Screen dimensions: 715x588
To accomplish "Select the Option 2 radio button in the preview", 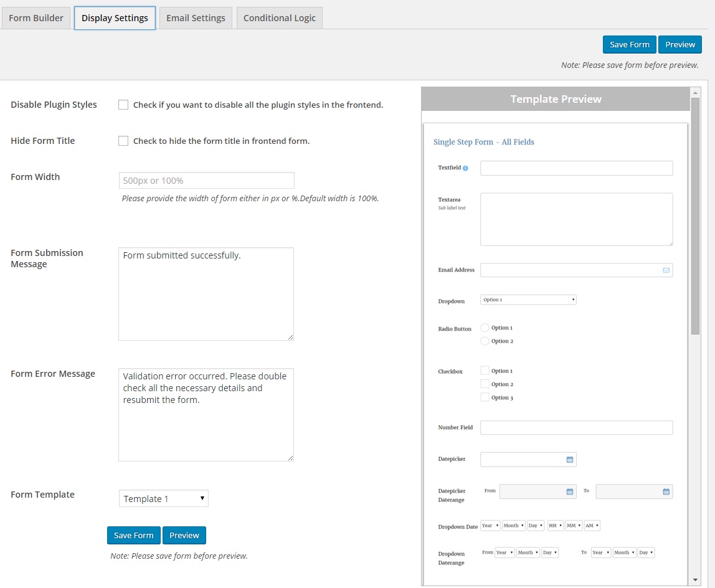I will 485,341.
